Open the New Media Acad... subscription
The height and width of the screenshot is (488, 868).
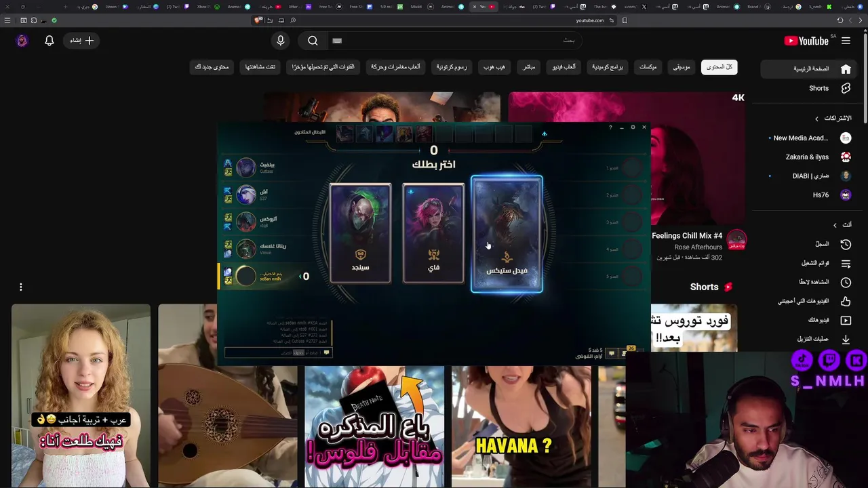(x=810, y=138)
